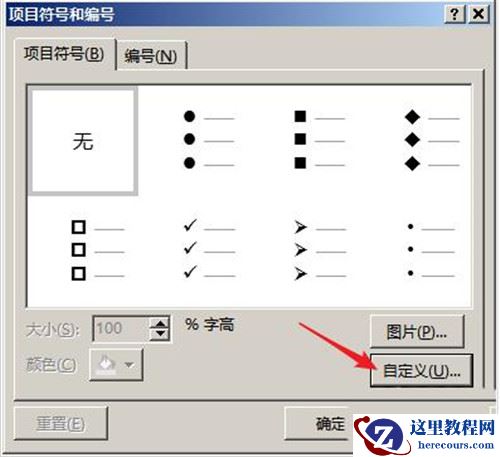Choose the filled round bullet style
500x457 pixels.
(209, 140)
